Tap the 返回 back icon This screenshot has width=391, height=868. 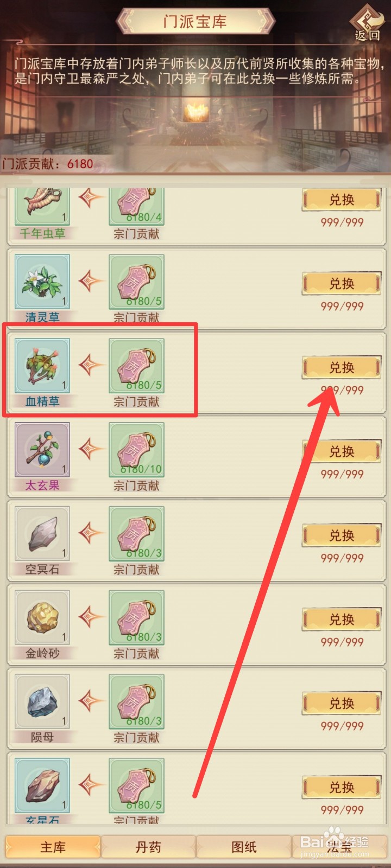[368, 23]
